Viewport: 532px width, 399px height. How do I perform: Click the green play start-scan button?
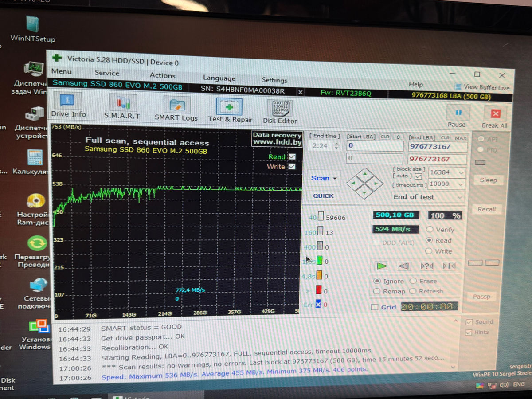point(382,266)
